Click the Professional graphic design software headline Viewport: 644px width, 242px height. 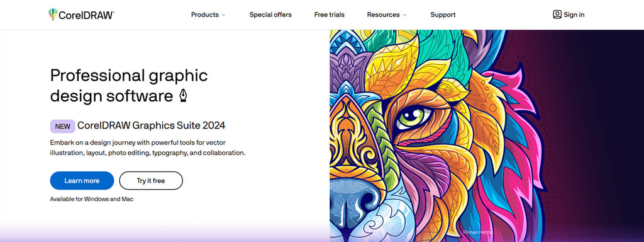click(129, 86)
